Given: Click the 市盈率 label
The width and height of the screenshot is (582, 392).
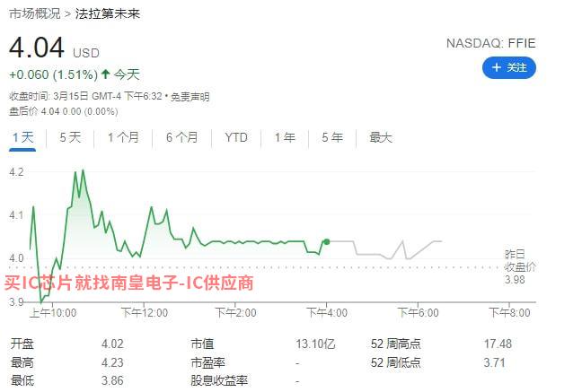Looking at the screenshot, I should point(207,362).
